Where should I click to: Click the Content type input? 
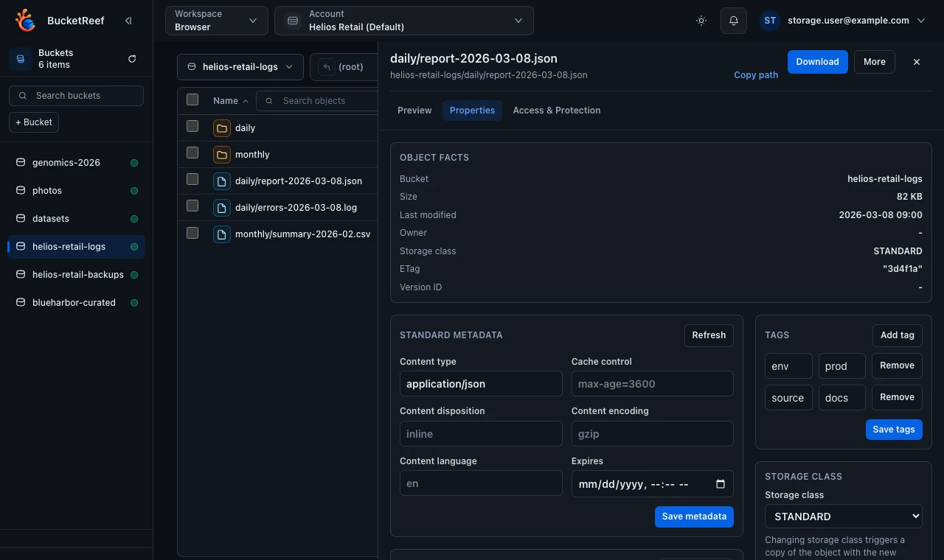[481, 384]
